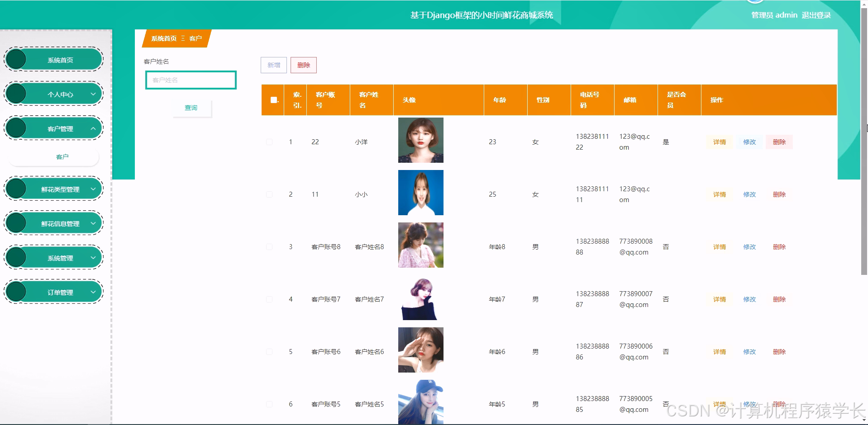Expand the 鲜花类型管理 chevron
Viewport: 868px width, 425px height.
point(93,189)
